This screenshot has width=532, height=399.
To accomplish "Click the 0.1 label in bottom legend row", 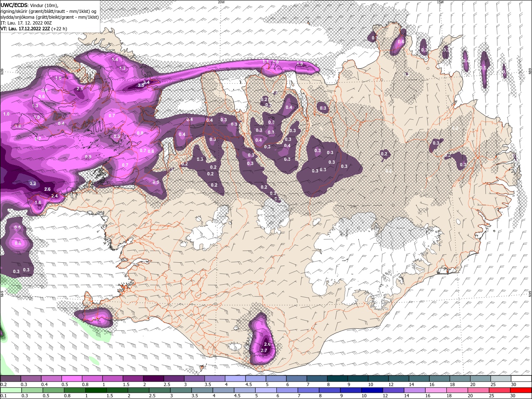I will [3, 396].
